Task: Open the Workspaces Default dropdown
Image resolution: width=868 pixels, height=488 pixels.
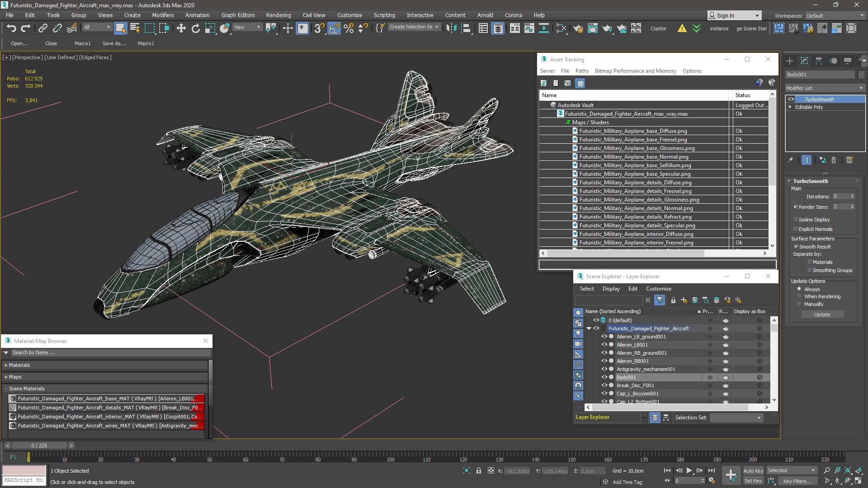Action: pos(835,16)
